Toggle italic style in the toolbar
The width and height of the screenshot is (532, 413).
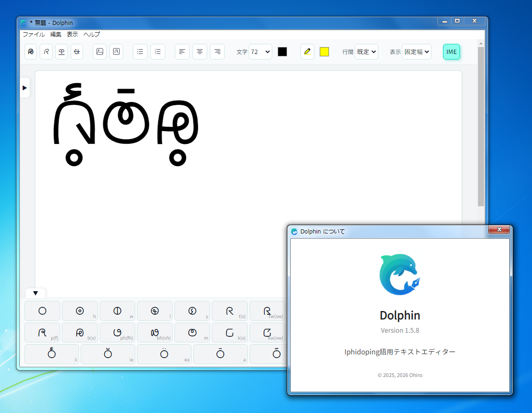pos(46,52)
